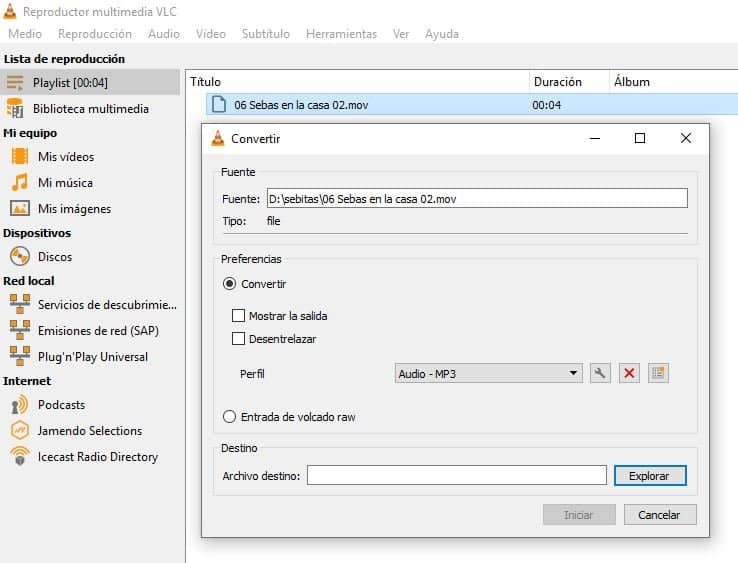
Task: Click the Iniciar button
Action: click(579, 515)
